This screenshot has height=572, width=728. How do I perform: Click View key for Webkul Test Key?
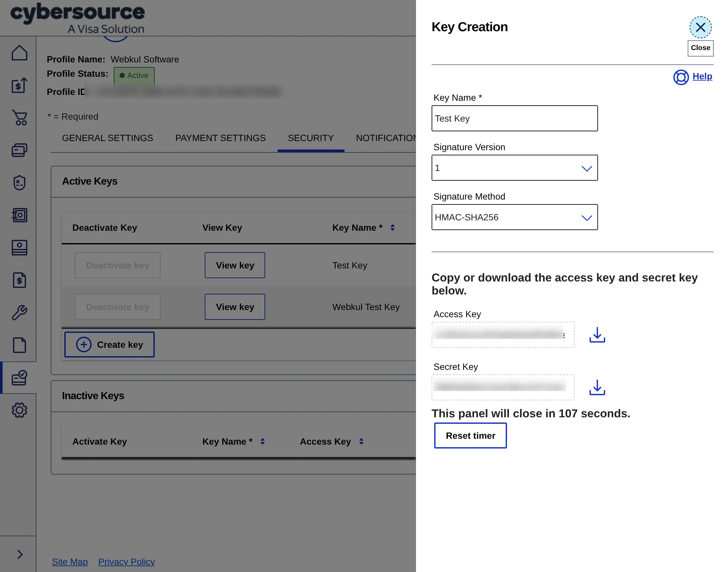tap(235, 307)
